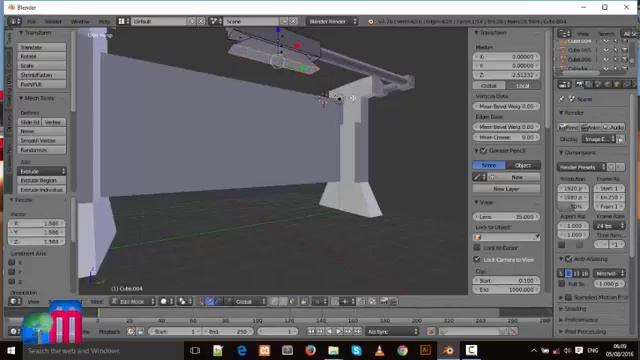The width and height of the screenshot is (640, 360).
Task: Toggle the Full Sample checkbox
Action: 562,284
